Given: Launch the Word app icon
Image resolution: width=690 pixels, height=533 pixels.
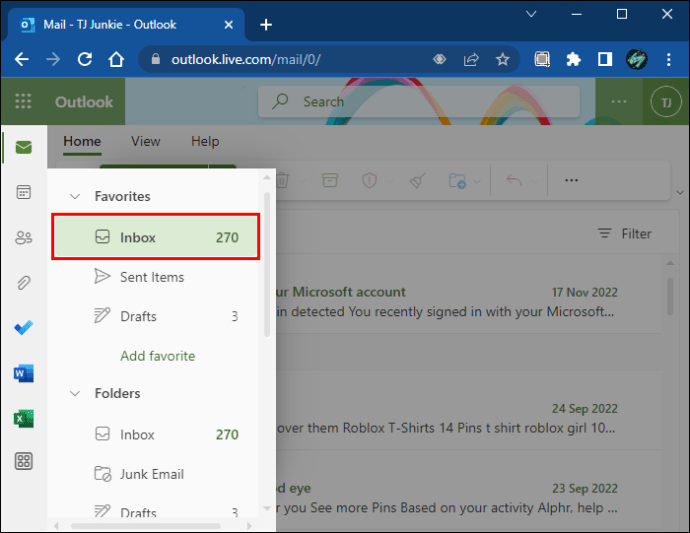Looking at the screenshot, I should coord(23,374).
